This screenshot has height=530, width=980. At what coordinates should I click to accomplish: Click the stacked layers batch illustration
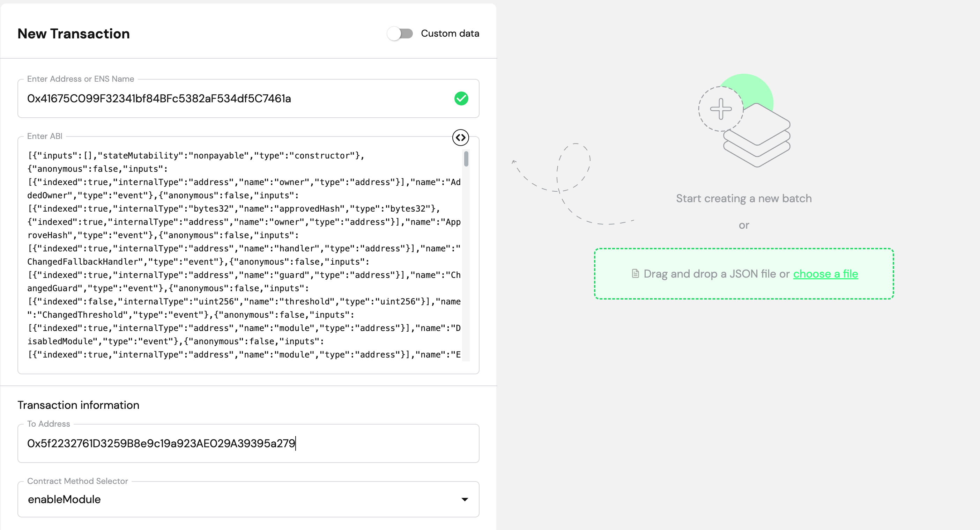[x=757, y=135]
